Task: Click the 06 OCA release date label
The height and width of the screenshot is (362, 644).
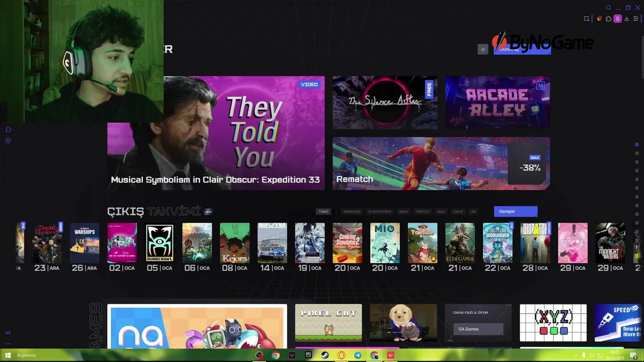Action: [197, 268]
